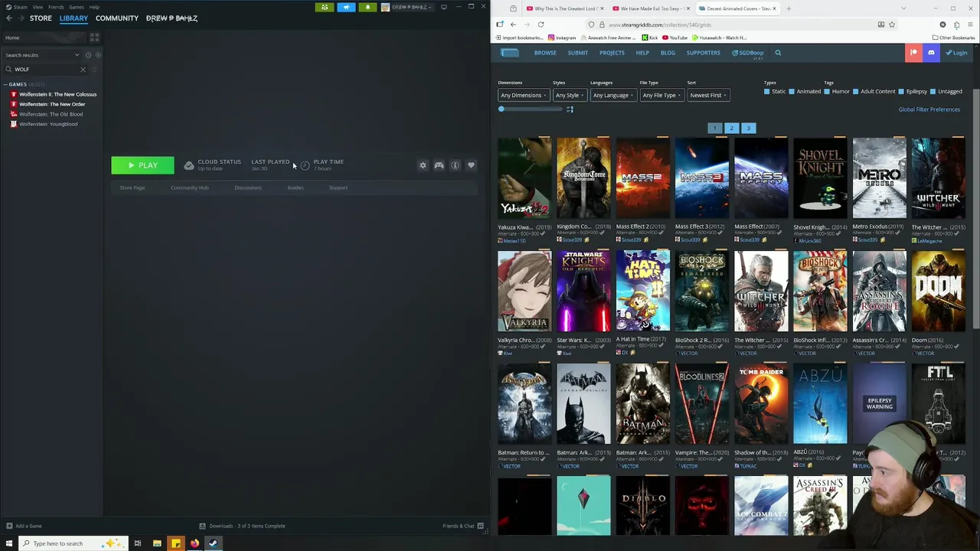Open the Any File Type dropdown
The height and width of the screenshot is (551, 980).
tap(661, 96)
